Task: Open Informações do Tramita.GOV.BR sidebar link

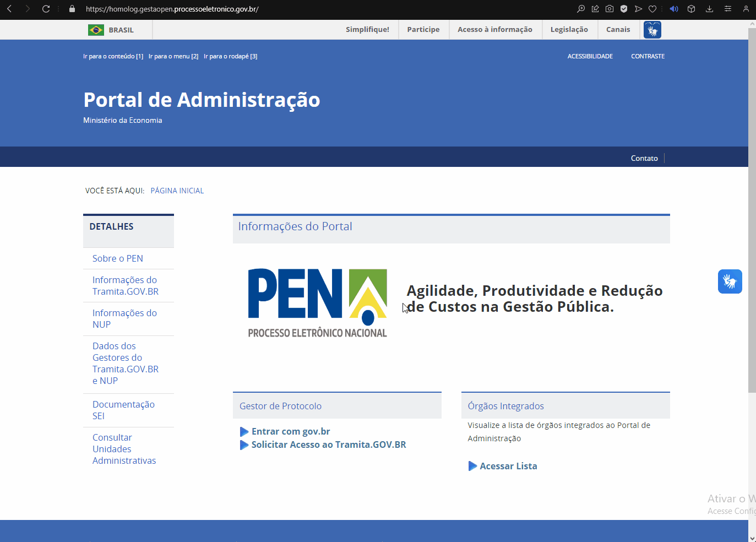Action: pos(126,286)
